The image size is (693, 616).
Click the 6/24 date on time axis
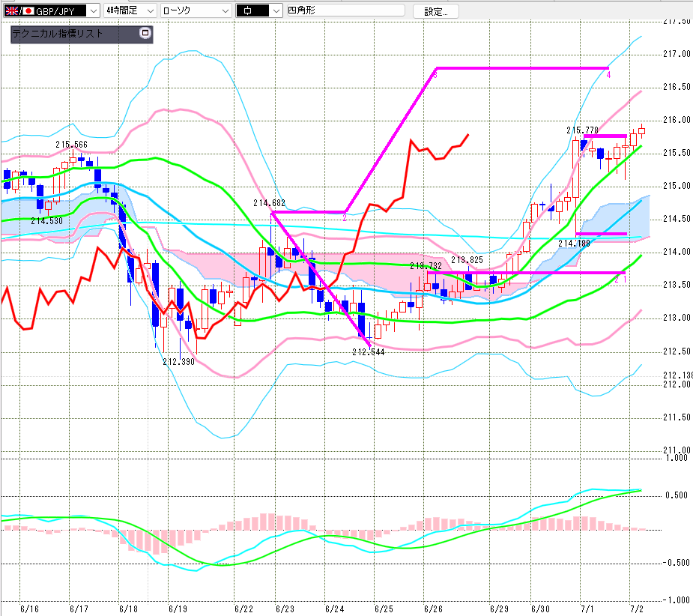click(x=335, y=609)
